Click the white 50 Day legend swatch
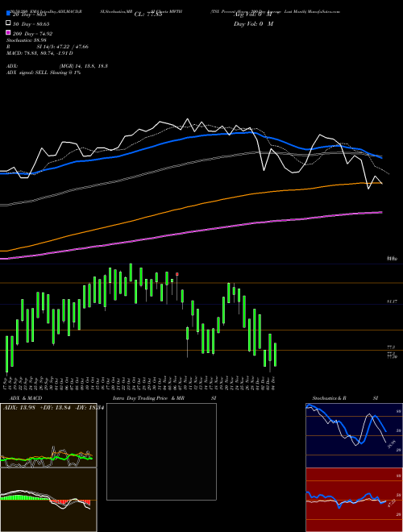This screenshot has height=532, width=403. 9,23
